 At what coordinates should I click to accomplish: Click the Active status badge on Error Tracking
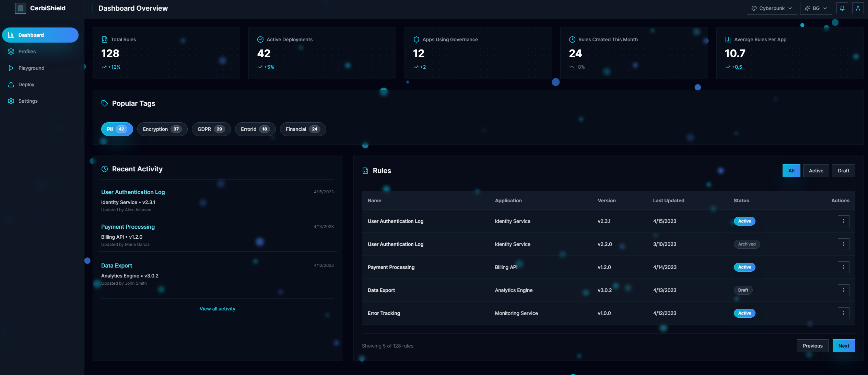pos(744,313)
